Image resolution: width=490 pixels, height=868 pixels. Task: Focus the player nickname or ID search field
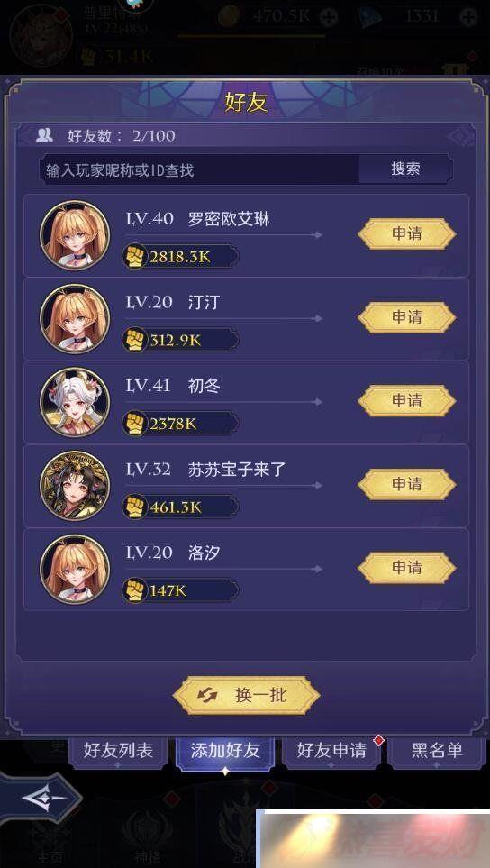tap(199, 169)
